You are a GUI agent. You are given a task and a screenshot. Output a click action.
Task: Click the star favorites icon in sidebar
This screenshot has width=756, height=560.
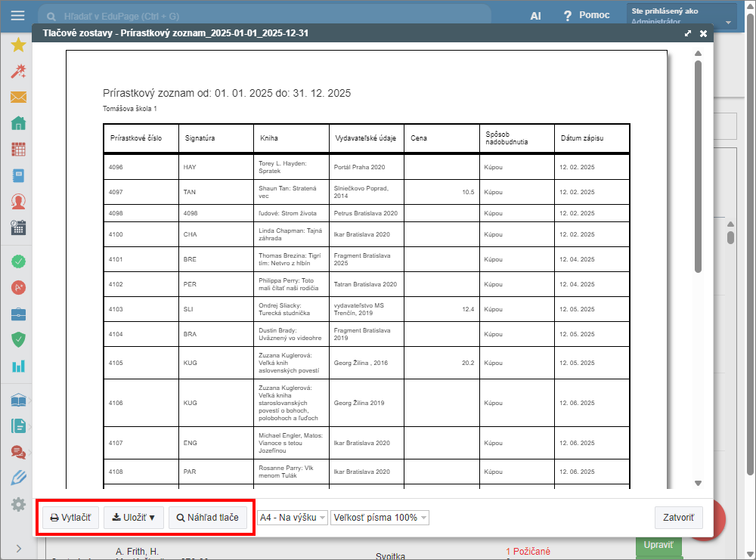click(18, 45)
